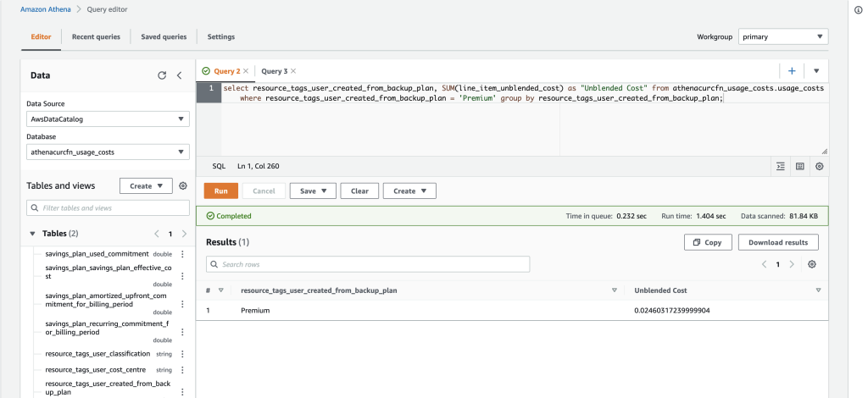Go to next tables page
Screen dimensions: 868x398
[184, 234]
